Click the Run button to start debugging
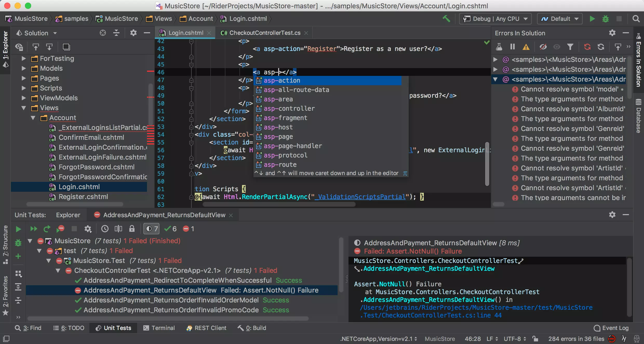 593,18
